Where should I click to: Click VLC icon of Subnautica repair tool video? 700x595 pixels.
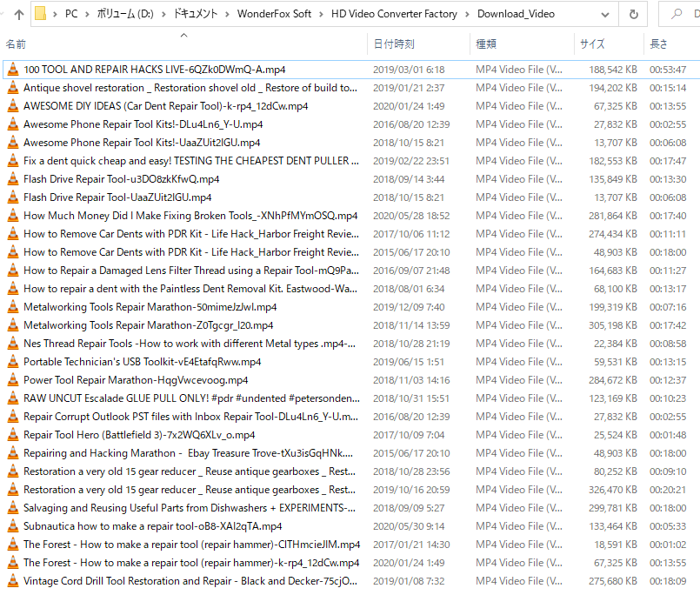tap(13, 526)
